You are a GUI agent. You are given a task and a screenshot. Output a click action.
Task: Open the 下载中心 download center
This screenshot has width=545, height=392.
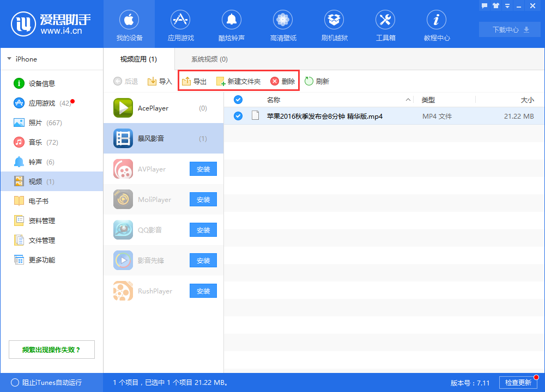(x=510, y=29)
